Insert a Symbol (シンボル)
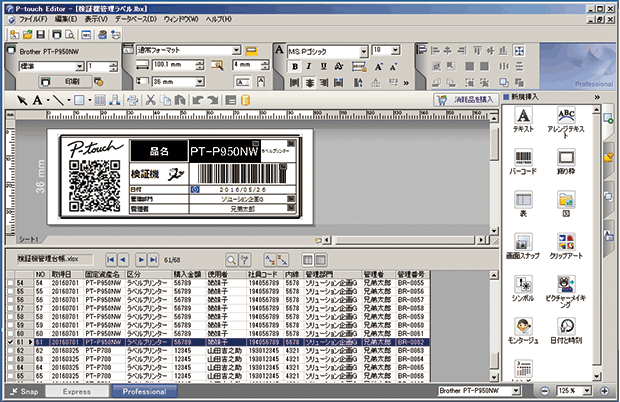Screen dimensions: 620x402 [x=523, y=289]
